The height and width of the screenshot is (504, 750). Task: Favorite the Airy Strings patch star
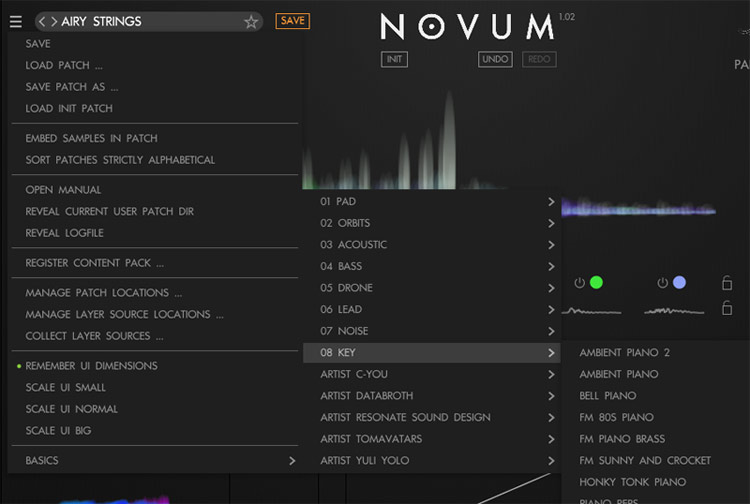[x=251, y=21]
